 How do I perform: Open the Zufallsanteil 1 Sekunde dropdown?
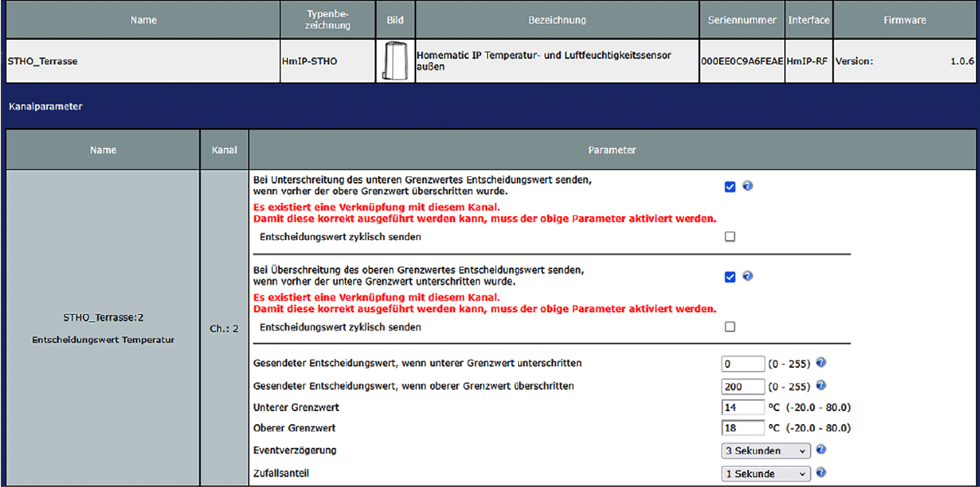tap(766, 473)
